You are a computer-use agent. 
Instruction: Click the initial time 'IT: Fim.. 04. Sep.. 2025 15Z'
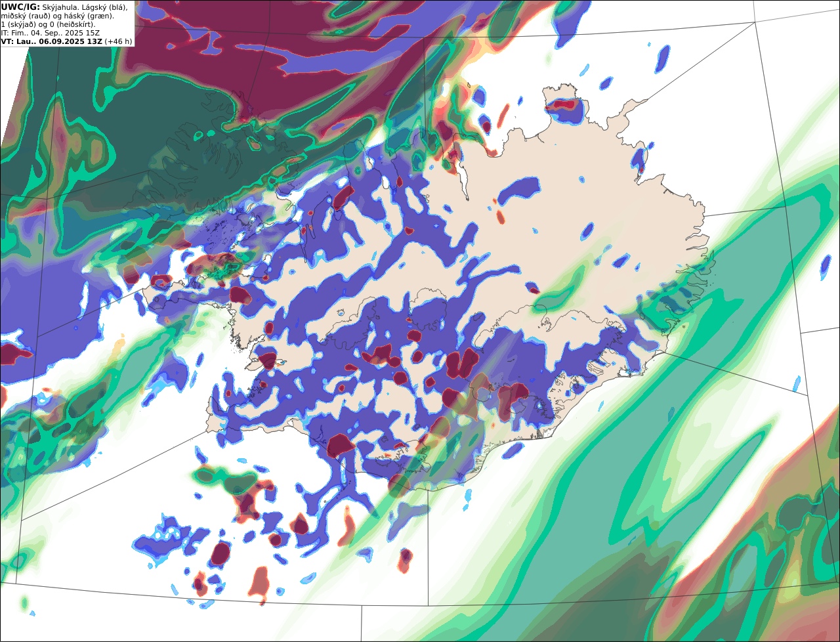pyautogui.click(x=51, y=33)
